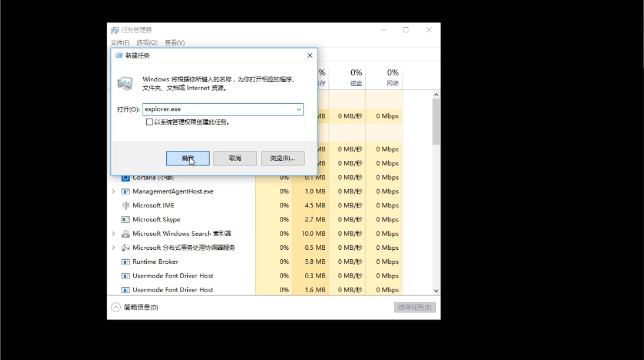Click the Usermode Font Driver Host 1.6 MB icon
Viewport: 644px width, 360px height.
(x=126, y=290)
